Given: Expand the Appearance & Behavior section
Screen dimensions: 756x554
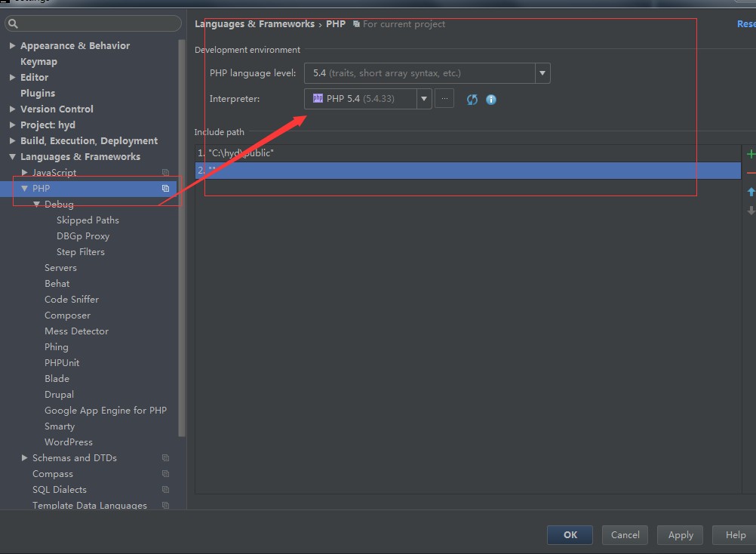Looking at the screenshot, I should point(13,46).
